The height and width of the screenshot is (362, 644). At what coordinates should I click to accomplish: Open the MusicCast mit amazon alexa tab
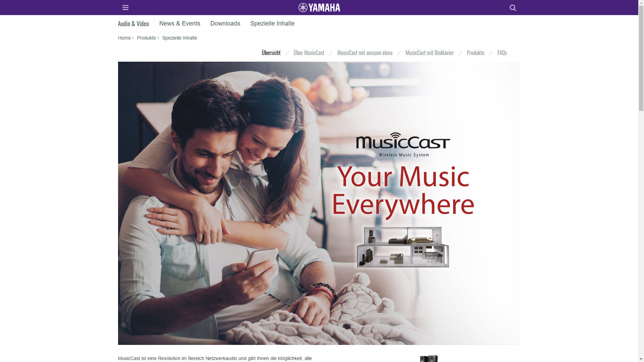pos(365,53)
